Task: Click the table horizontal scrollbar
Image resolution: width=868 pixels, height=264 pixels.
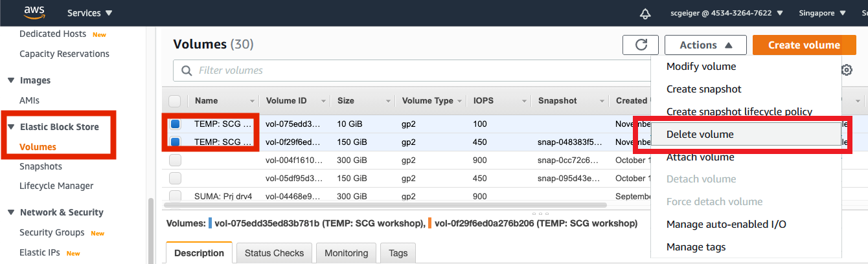Action: [x=386, y=205]
